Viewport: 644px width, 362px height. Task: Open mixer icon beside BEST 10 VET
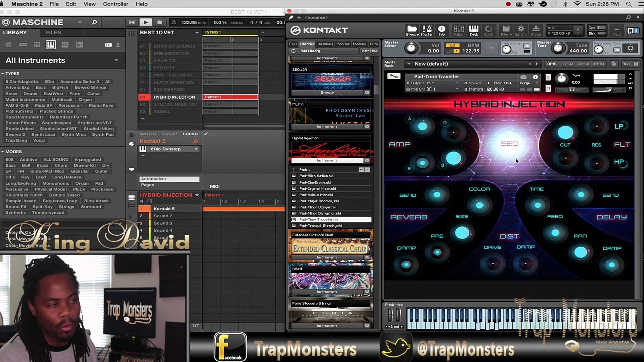coord(131,33)
